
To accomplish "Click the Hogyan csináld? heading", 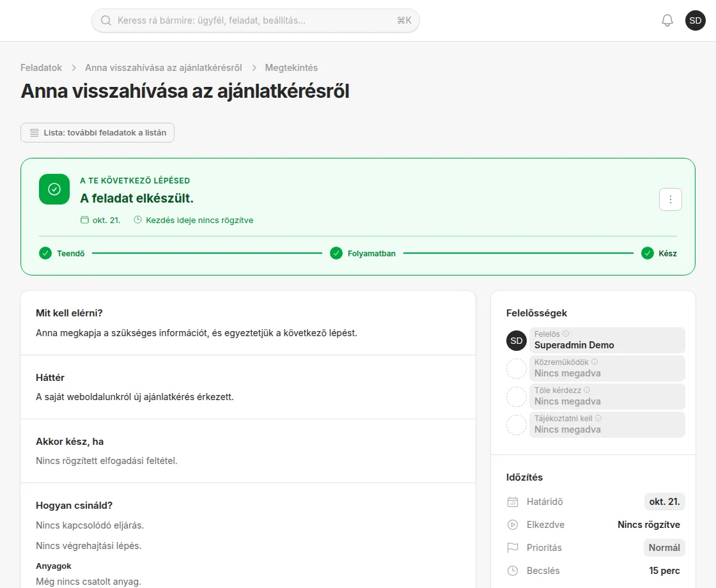I will tap(74, 506).
